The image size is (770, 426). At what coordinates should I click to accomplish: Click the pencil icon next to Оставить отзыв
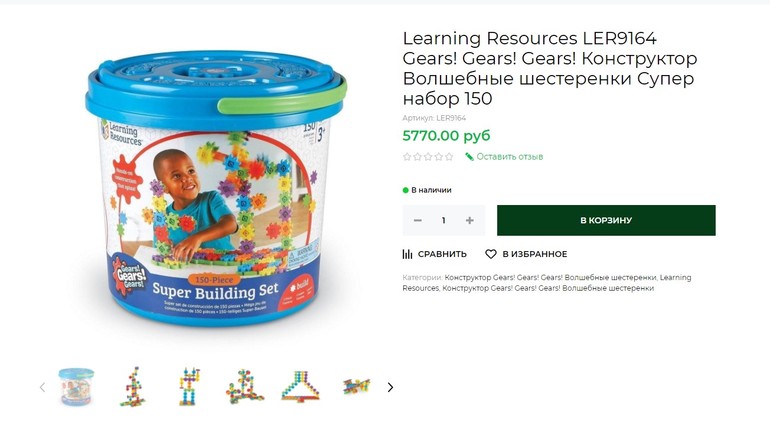(469, 157)
